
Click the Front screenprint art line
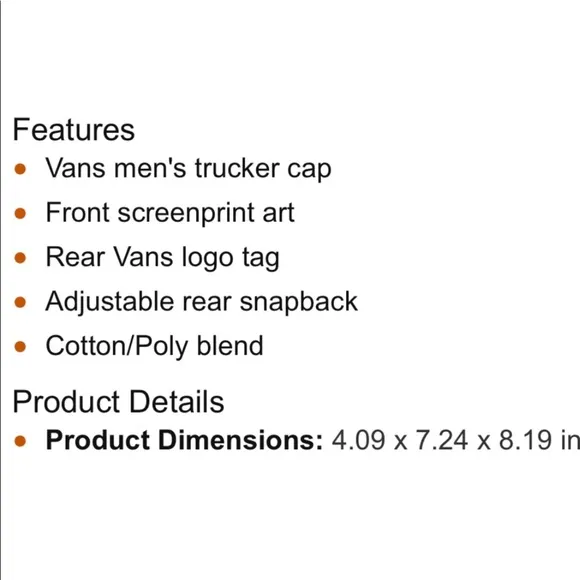point(170,213)
